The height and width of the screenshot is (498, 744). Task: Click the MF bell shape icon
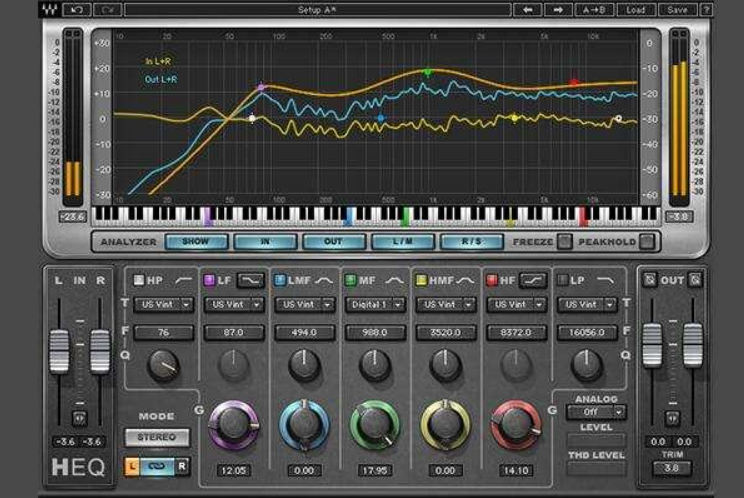394,280
